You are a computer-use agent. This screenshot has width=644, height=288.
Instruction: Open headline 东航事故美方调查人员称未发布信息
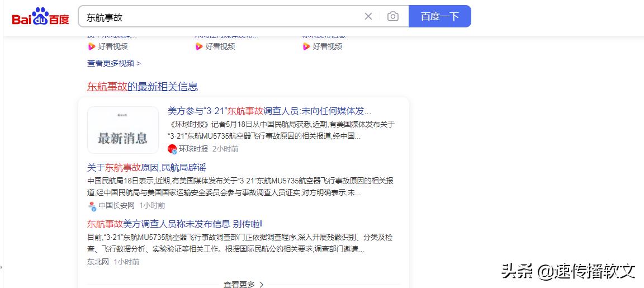[174, 224]
